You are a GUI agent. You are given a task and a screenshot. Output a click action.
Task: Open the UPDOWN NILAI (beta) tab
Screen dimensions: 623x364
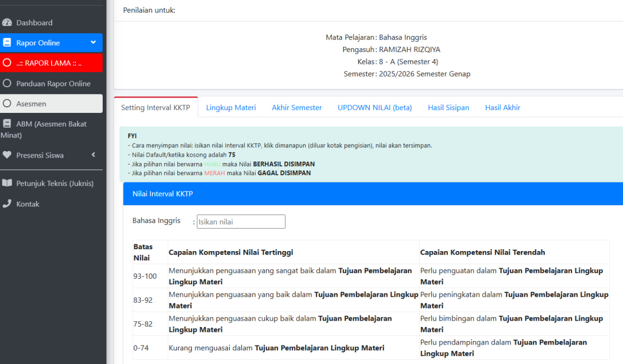click(x=375, y=108)
